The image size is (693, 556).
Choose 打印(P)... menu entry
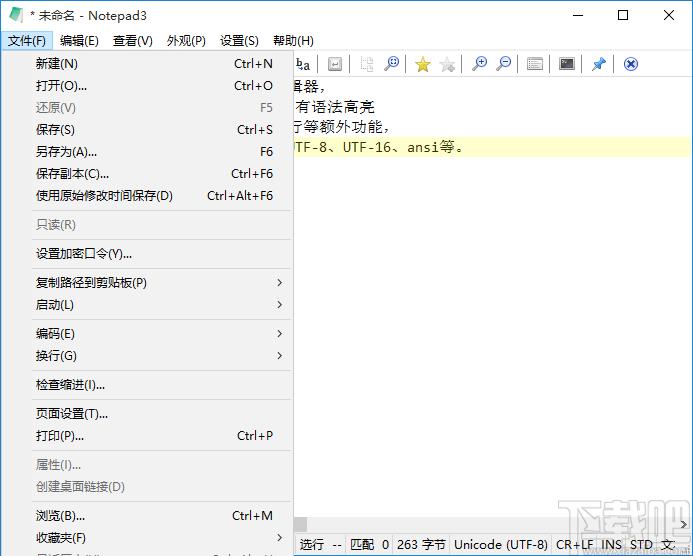[x=147, y=436]
